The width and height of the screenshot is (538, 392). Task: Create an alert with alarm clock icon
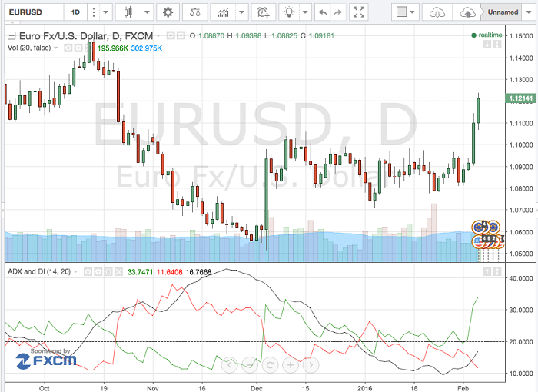(x=264, y=12)
